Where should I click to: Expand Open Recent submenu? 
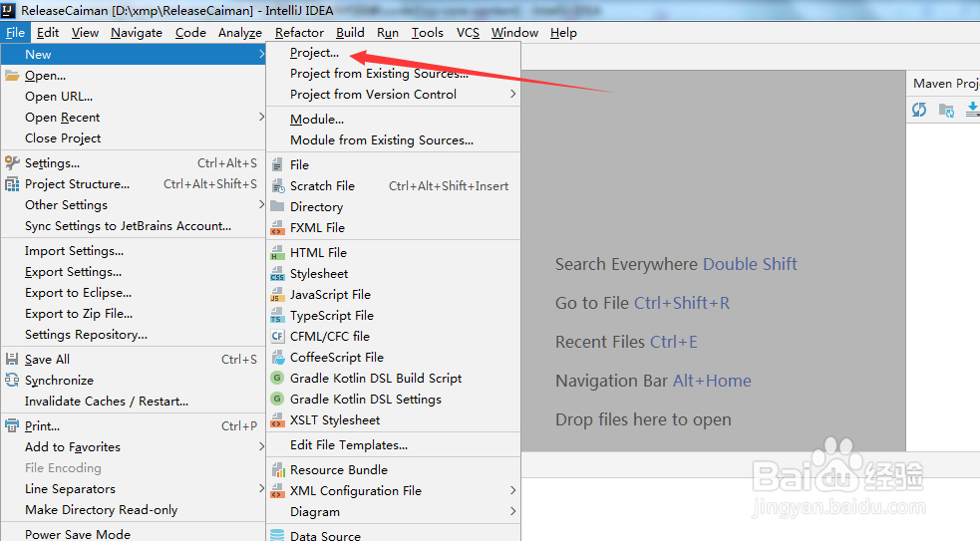pos(261,117)
